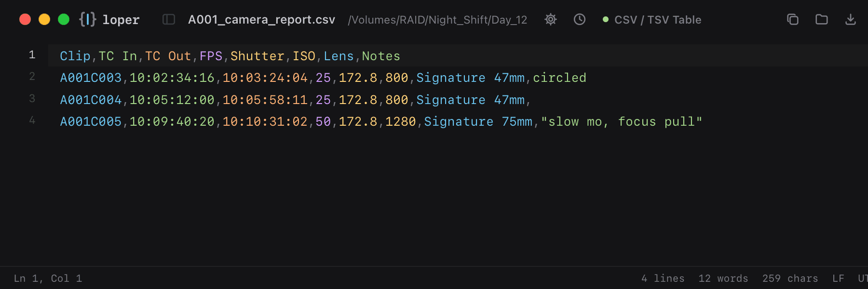Click the FPS value 50
The height and width of the screenshot is (289, 868).
coord(324,121)
